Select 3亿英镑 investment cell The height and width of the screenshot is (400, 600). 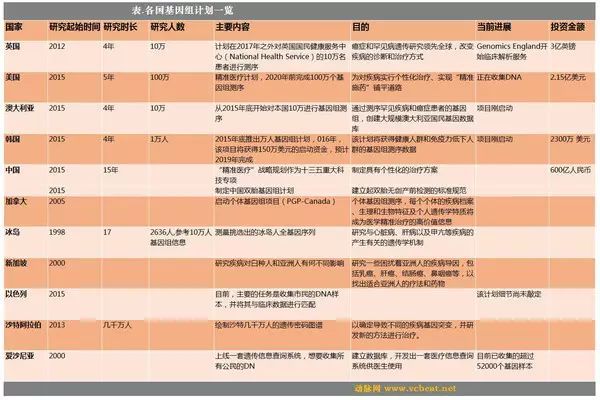(563, 46)
